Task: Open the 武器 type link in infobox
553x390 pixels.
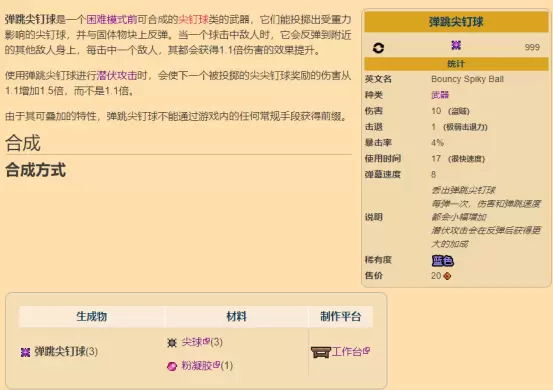Action: click(440, 95)
